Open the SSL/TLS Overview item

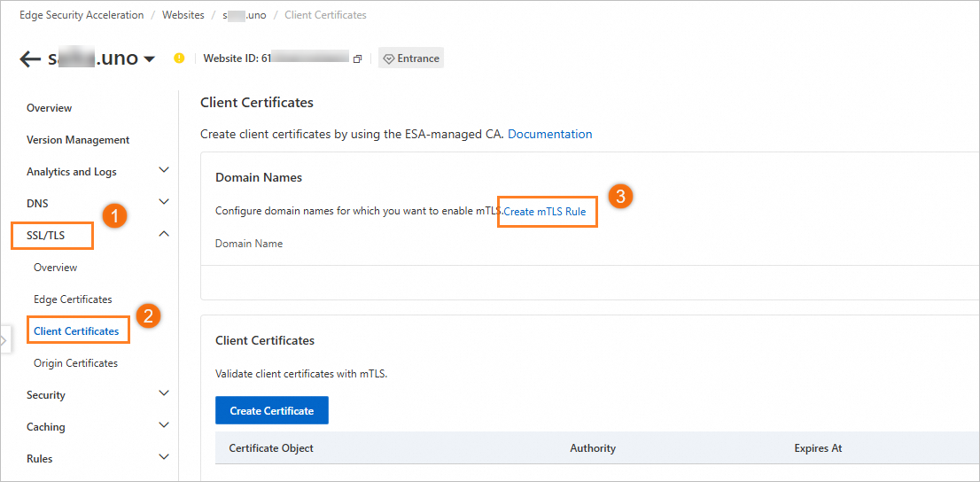[x=55, y=268]
